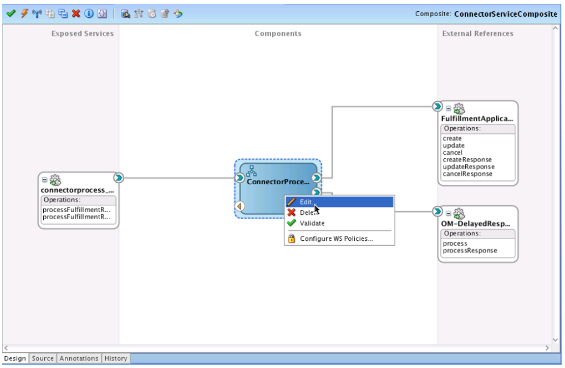
Task: Click the BPEL process icon on ConnectorProce component
Action: tap(251, 171)
